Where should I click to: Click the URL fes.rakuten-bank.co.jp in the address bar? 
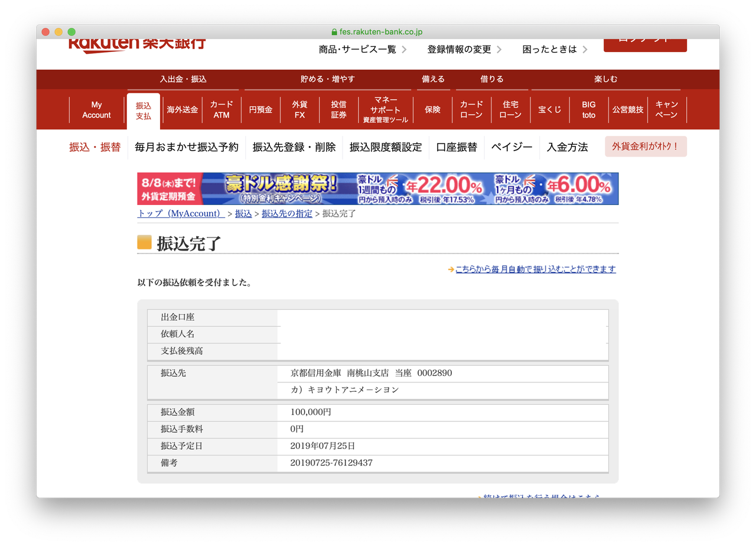(381, 32)
